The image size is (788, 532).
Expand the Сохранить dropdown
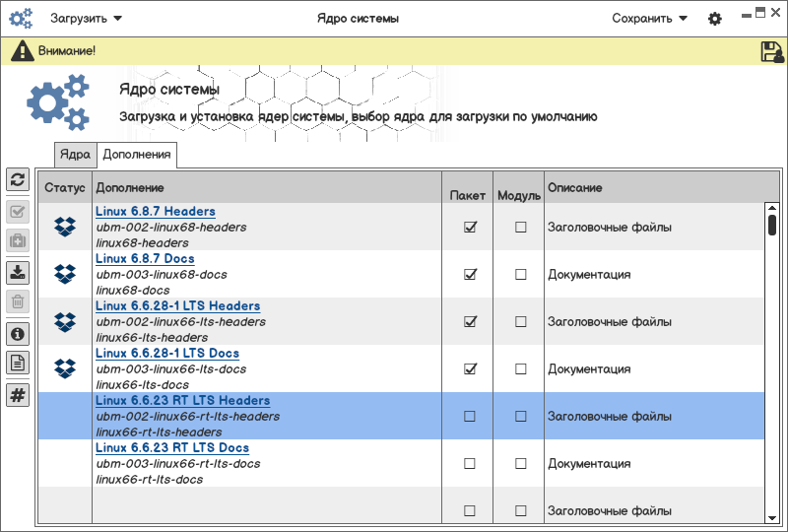point(649,18)
